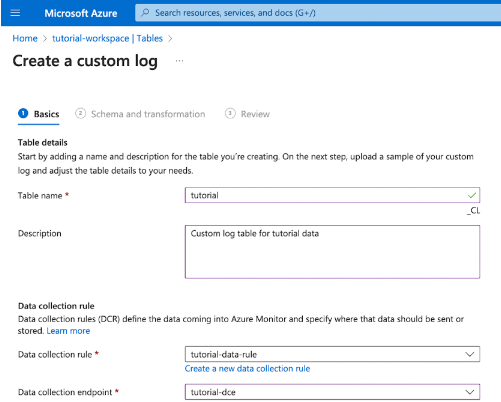
Task: Click the Microsoft Azure logo text
Action: click(x=81, y=13)
